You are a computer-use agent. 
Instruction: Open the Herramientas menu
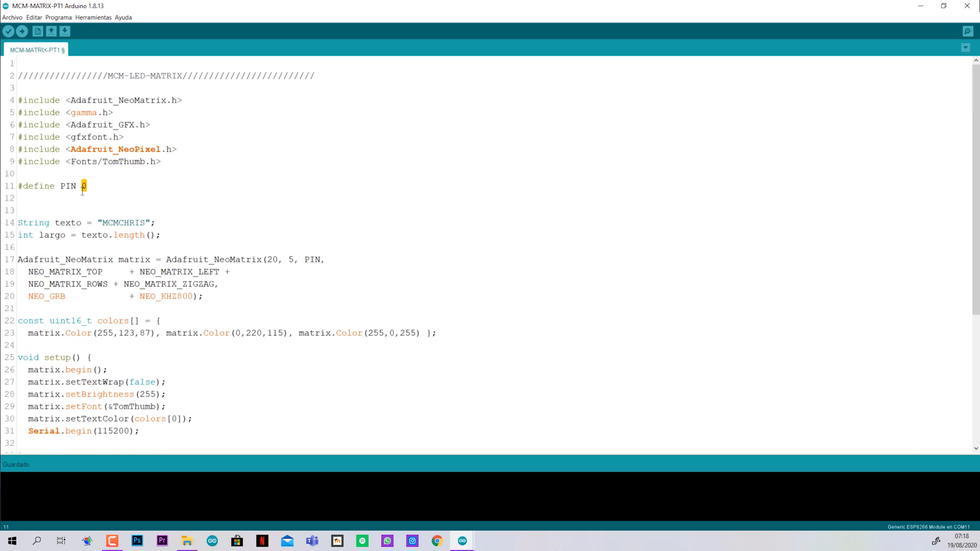93,17
